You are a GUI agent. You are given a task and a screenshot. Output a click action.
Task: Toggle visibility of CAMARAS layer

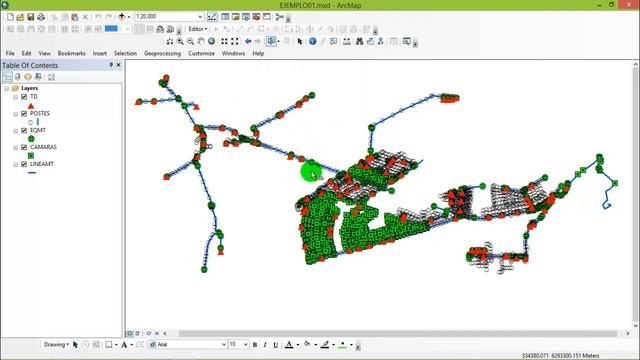click(24, 147)
